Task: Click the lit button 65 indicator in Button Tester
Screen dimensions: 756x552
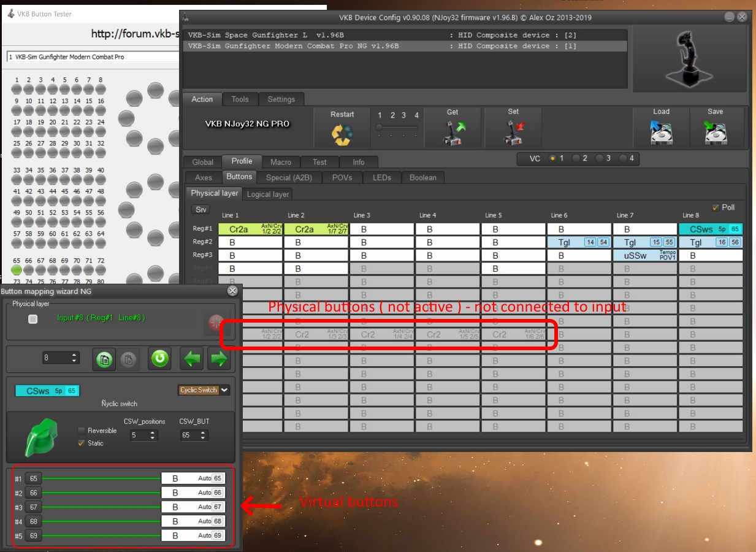Action: point(17,270)
